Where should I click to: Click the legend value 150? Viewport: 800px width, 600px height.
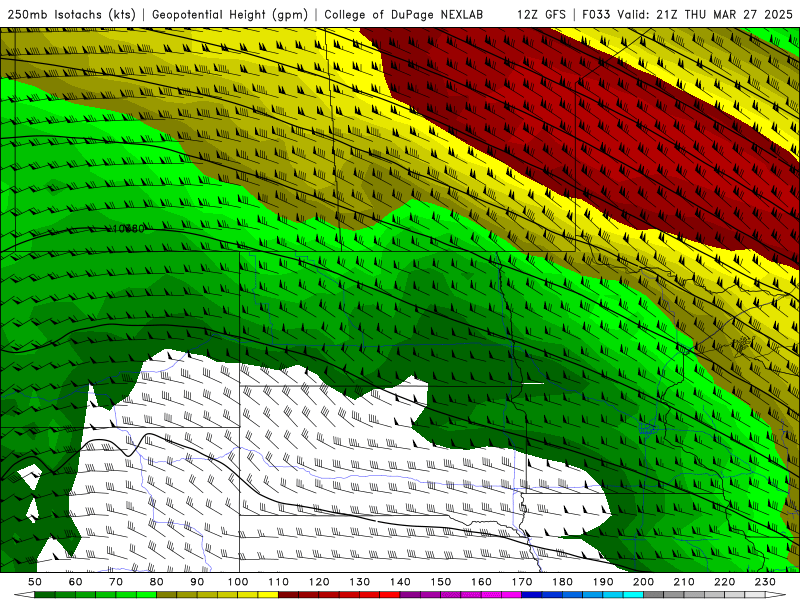point(441,582)
